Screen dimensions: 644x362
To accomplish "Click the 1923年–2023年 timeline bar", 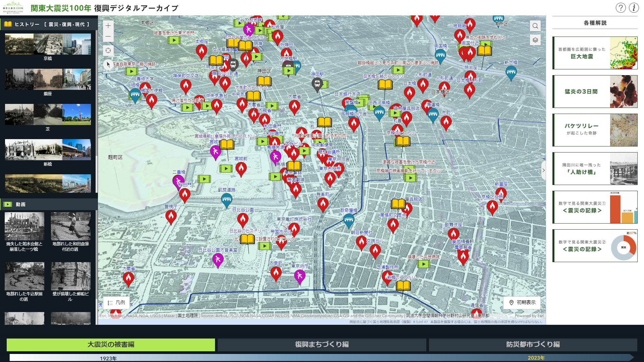I will point(321,358).
